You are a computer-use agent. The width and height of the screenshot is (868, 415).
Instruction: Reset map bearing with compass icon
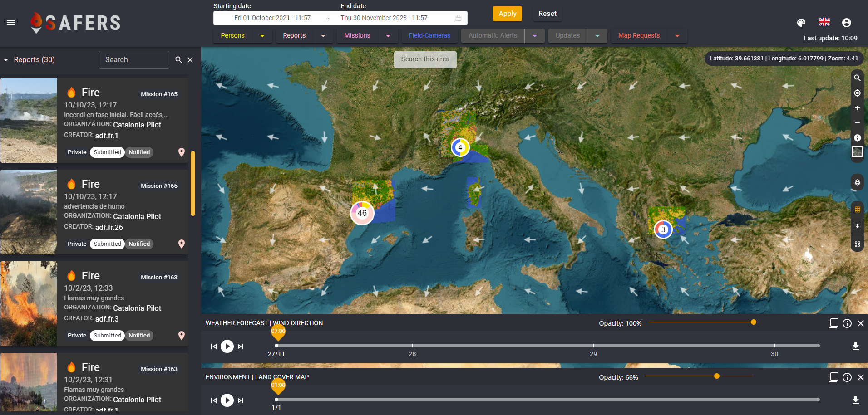tap(857, 138)
